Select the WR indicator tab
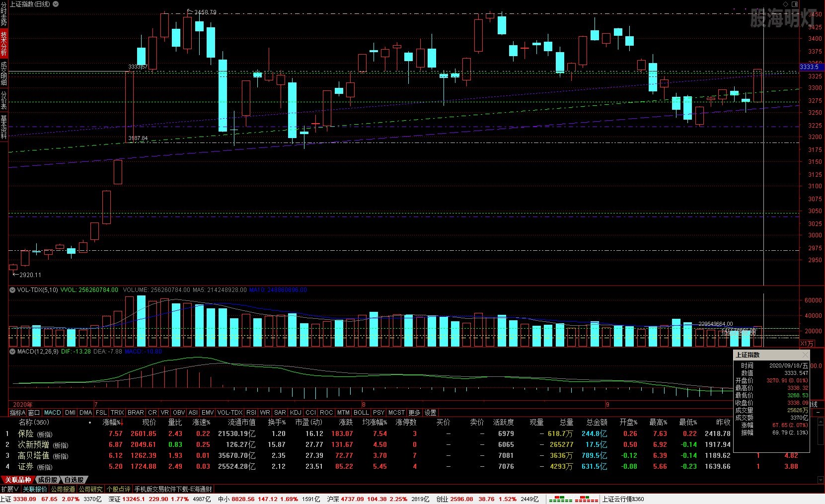Image resolution: width=825 pixels, height=504 pixels. click(265, 413)
